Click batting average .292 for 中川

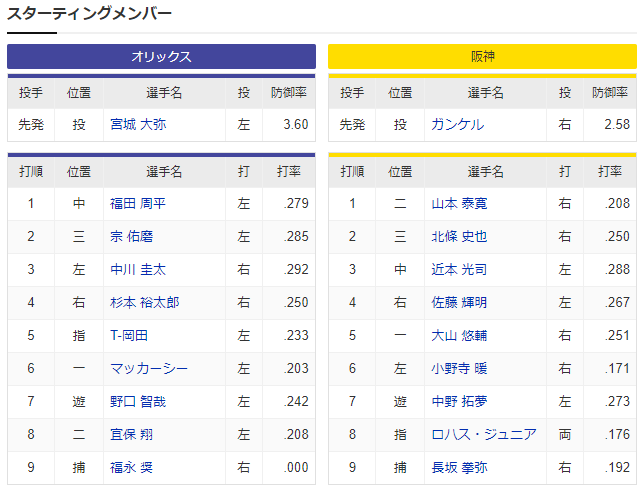(296, 269)
